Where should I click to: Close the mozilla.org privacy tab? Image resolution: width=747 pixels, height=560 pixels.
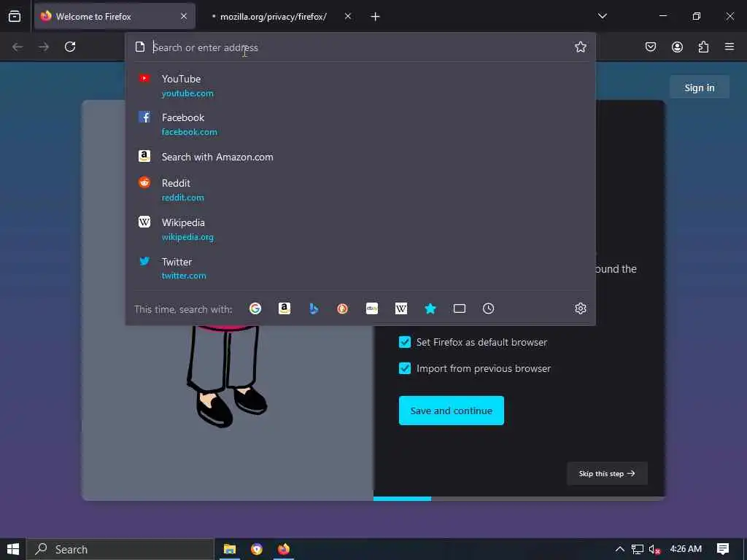[348, 16]
